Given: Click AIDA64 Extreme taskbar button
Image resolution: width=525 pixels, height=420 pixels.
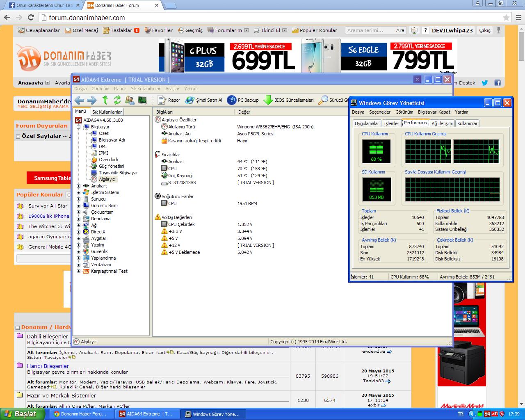Looking at the screenshot, I should pos(148,414).
